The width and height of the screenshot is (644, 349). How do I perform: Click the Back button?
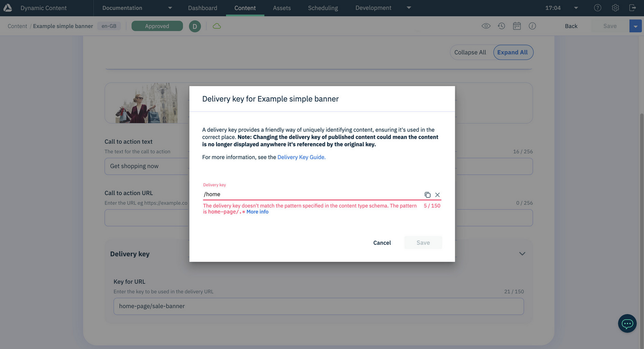click(x=571, y=26)
